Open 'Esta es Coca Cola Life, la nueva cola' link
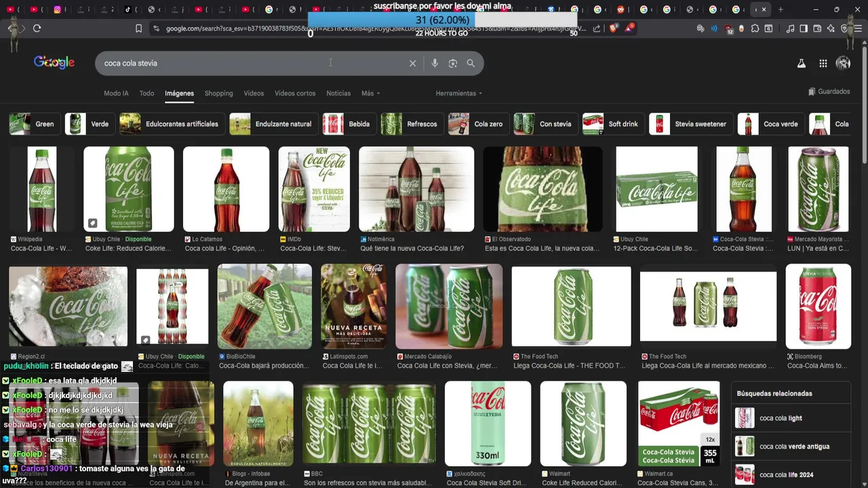The image size is (868, 488). (x=542, y=249)
